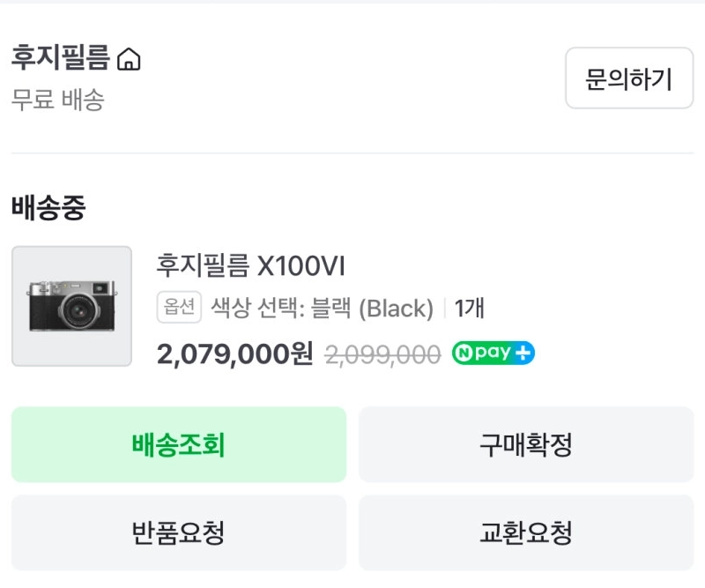Request an exchange via 교환요청
705x588 pixels.
point(525,532)
